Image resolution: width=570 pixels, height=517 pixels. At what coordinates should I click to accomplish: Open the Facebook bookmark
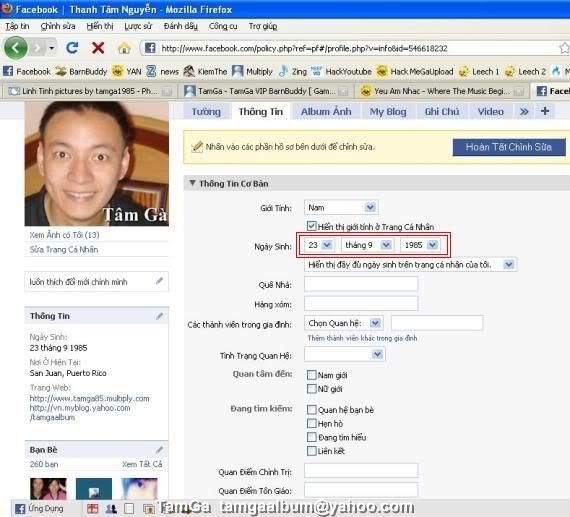click(x=27, y=71)
